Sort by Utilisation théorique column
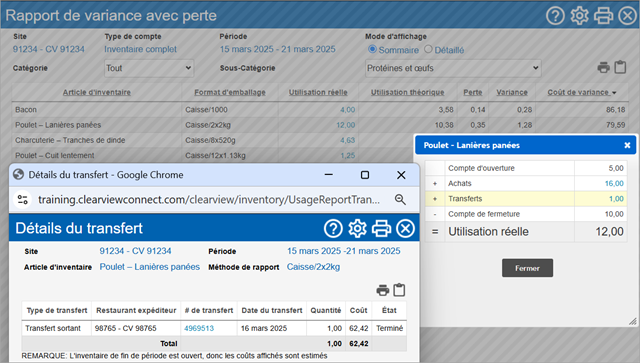640x363 pixels. (407, 93)
